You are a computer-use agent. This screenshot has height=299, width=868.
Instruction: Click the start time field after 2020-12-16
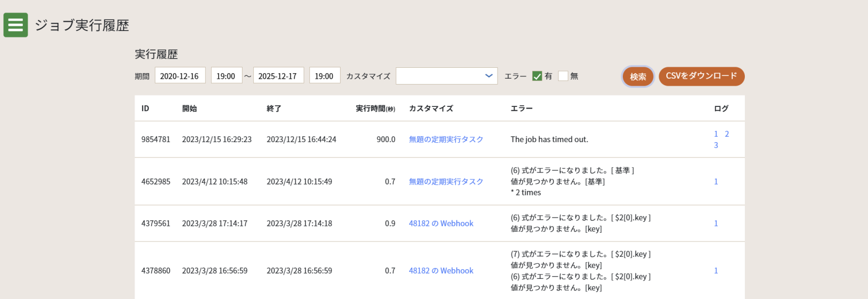[x=226, y=76]
